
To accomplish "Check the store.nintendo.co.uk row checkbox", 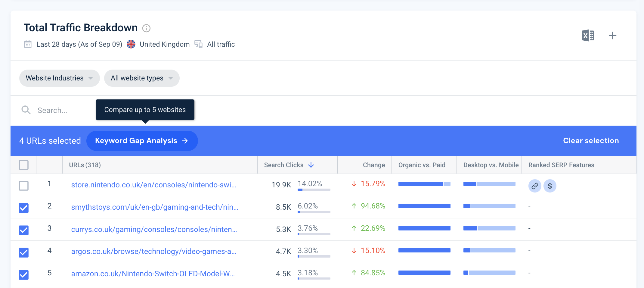I will click(24, 186).
